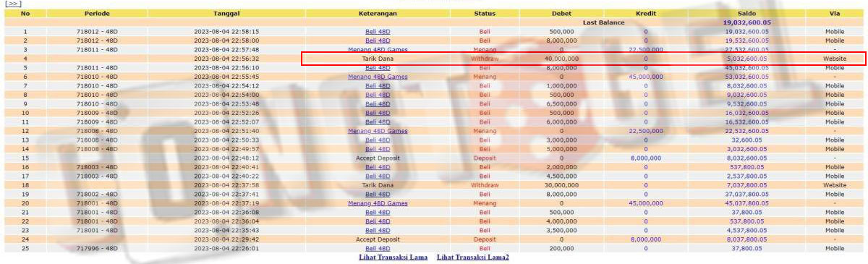The image size is (868, 264).
Task: Open Beli 48D link dated 22:54:12
Action: [378, 85]
